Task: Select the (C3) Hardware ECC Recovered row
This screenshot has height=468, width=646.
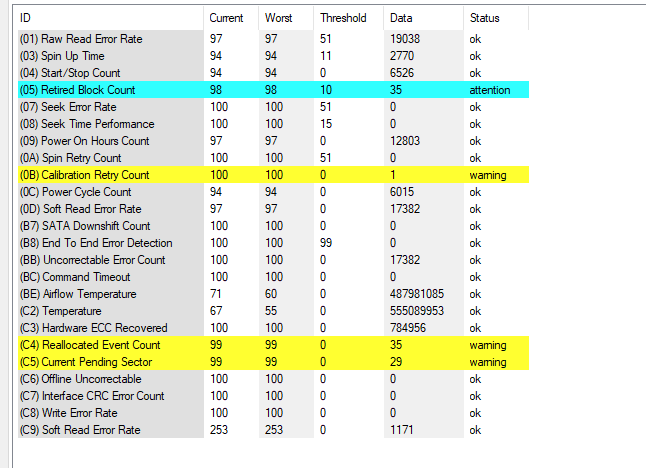Action: coord(274,328)
